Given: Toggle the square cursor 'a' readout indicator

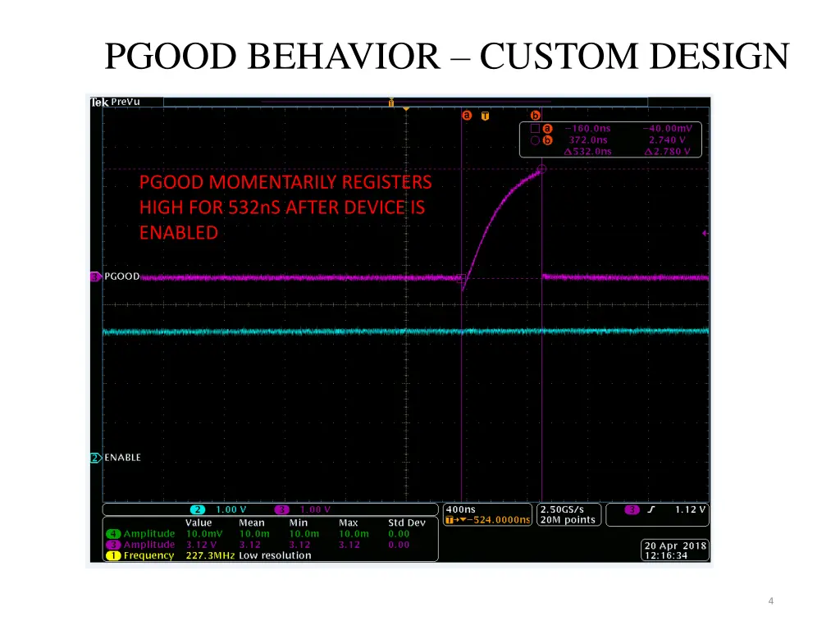Looking at the screenshot, I should [x=535, y=129].
